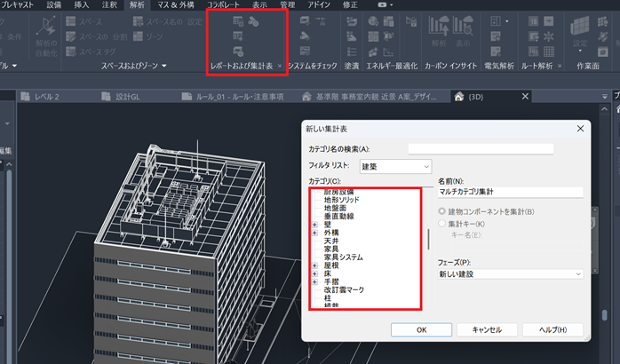620x364 pixels.
Task: Click the hub-shaped icon in ルート解析 panel
Action: pos(548,36)
